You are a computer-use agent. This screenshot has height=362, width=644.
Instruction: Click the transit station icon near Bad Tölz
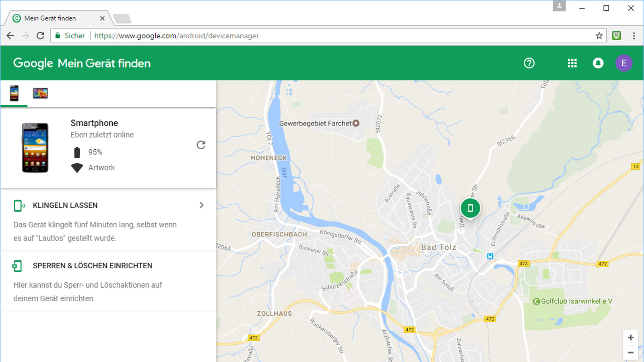tap(490, 256)
